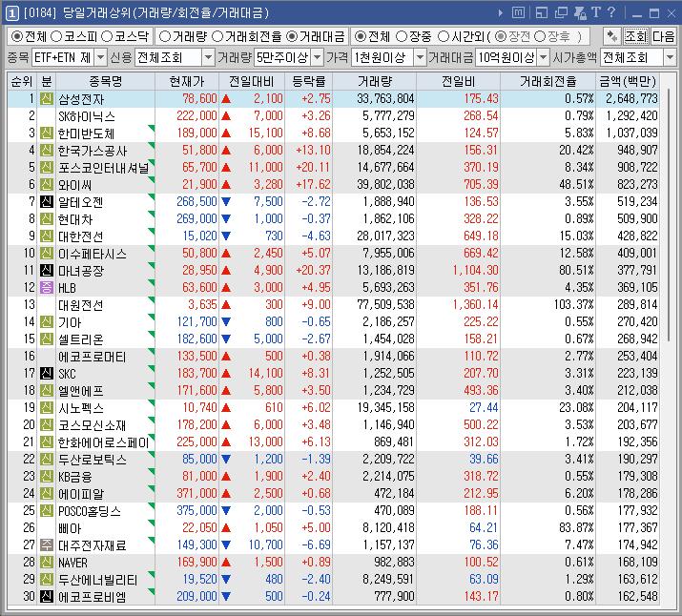Image resolution: width=682 pixels, height=616 pixels.
Task: Click the green 신 badge on 현대차 row
Action: (46, 218)
